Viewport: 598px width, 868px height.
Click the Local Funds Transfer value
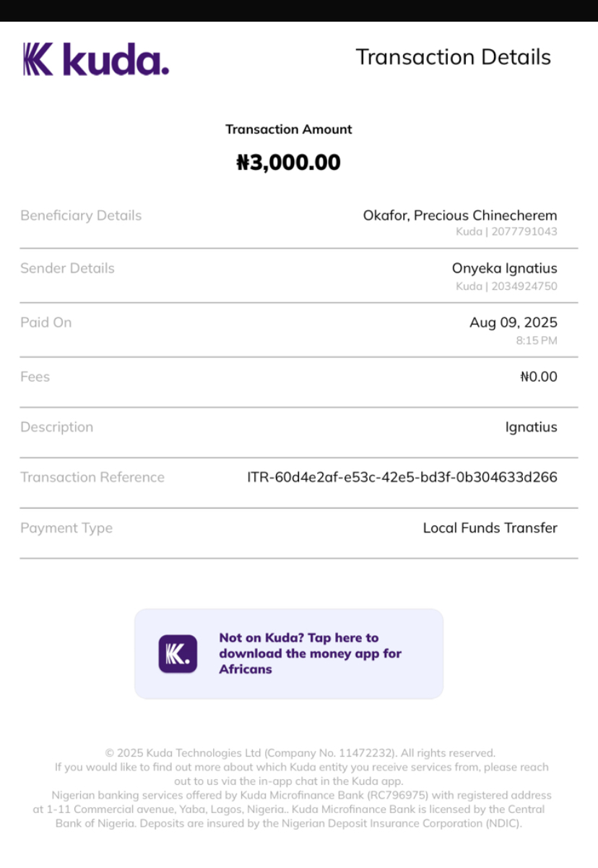click(490, 528)
